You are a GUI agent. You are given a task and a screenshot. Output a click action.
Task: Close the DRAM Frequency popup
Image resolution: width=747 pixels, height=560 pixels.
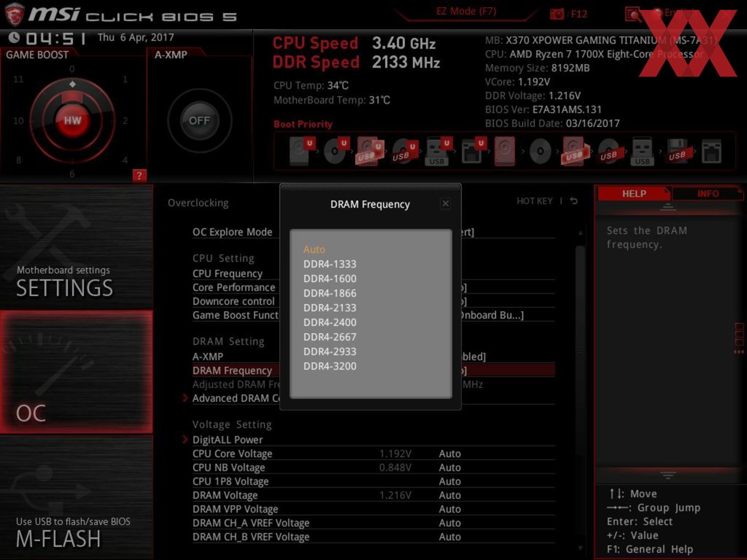point(445,204)
